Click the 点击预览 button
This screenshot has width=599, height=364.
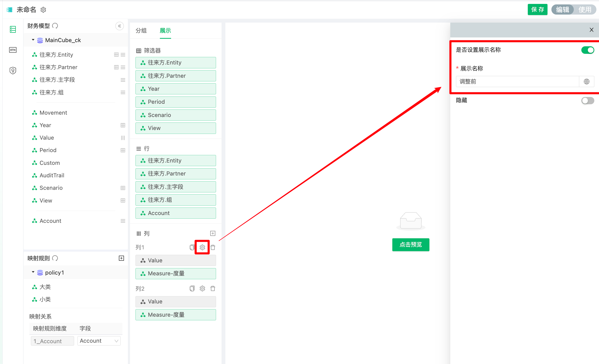(411, 245)
